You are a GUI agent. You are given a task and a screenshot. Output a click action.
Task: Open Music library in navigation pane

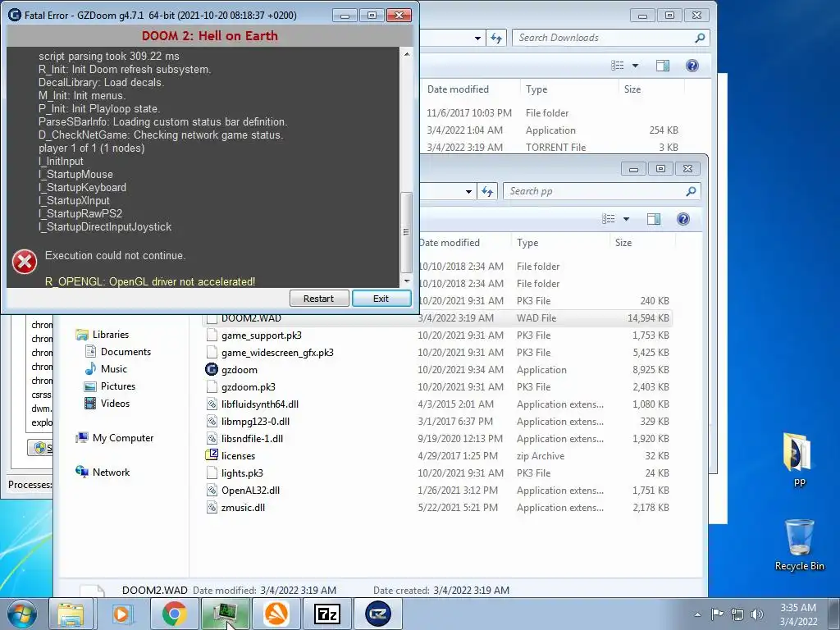pyautogui.click(x=113, y=368)
